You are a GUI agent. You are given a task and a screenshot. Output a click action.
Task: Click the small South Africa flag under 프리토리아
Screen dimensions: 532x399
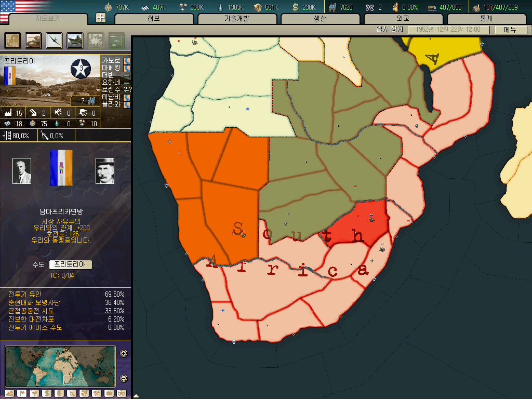point(10,75)
